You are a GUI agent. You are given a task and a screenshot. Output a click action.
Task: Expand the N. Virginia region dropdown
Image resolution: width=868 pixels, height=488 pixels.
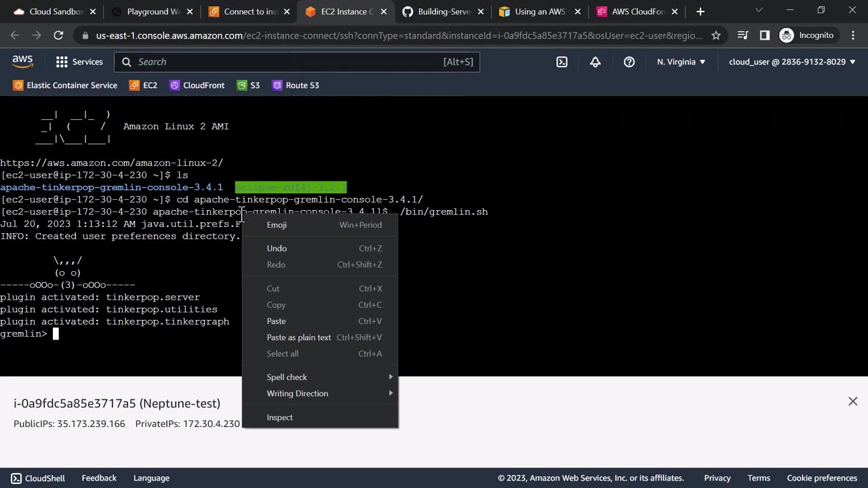[x=681, y=62]
